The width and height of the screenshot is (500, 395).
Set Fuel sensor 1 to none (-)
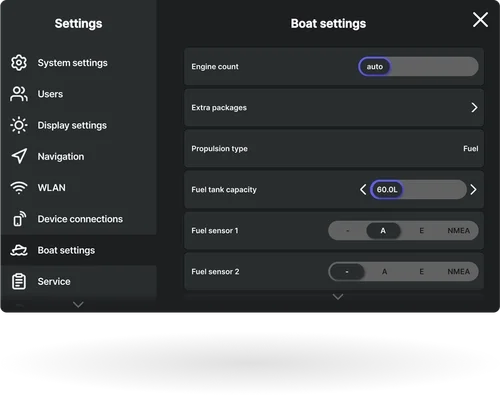click(x=348, y=231)
